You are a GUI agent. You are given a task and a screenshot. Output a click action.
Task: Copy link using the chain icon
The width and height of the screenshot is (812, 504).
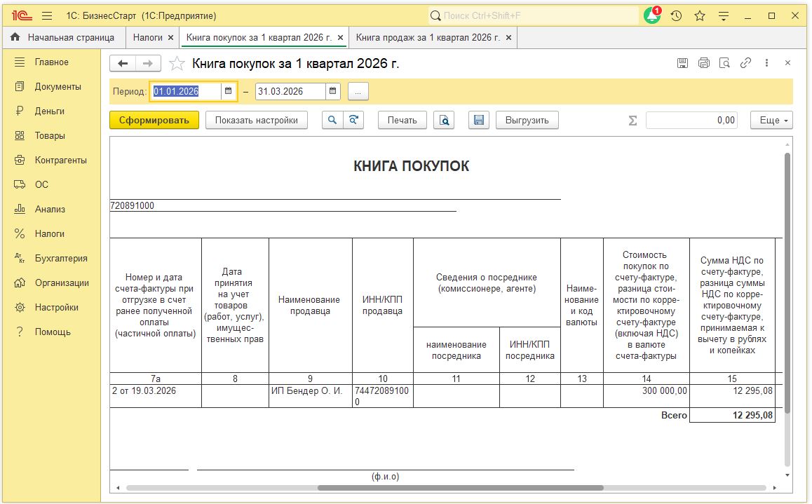(746, 63)
